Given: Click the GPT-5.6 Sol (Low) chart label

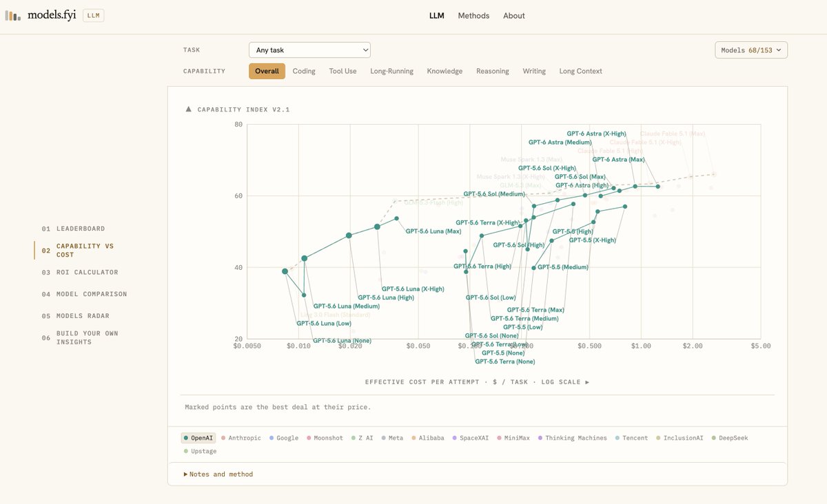Looking at the screenshot, I should pos(491,297).
